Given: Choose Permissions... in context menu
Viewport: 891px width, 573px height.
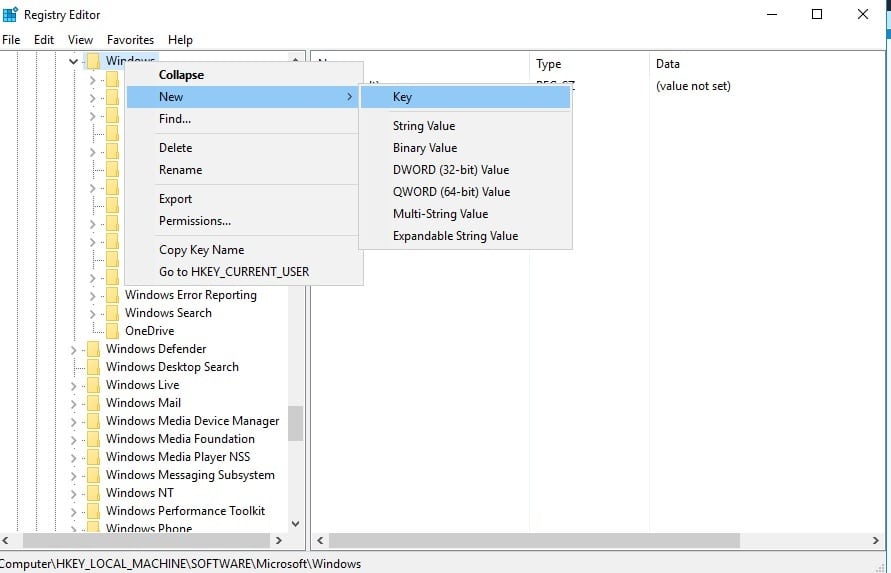Looking at the screenshot, I should click(194, 221).
